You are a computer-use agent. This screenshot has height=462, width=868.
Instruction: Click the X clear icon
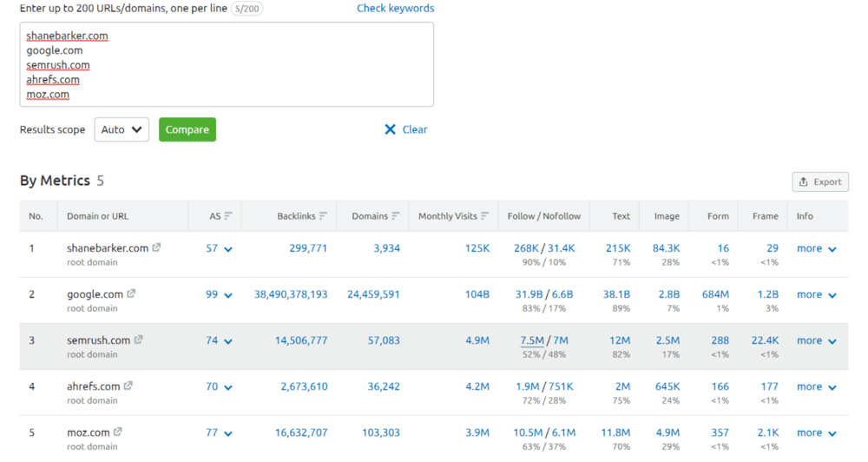pos(391,129)
